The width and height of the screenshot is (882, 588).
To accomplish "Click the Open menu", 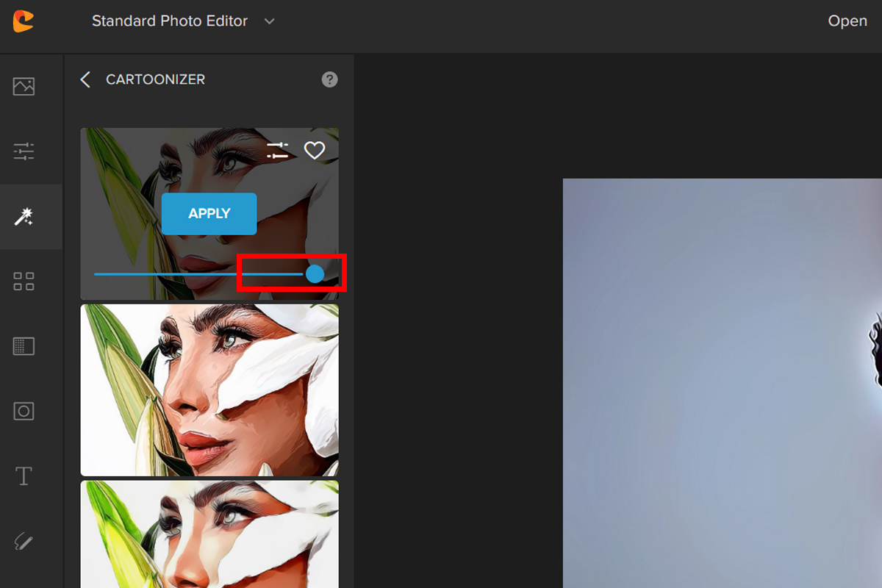I will point(847,21).
